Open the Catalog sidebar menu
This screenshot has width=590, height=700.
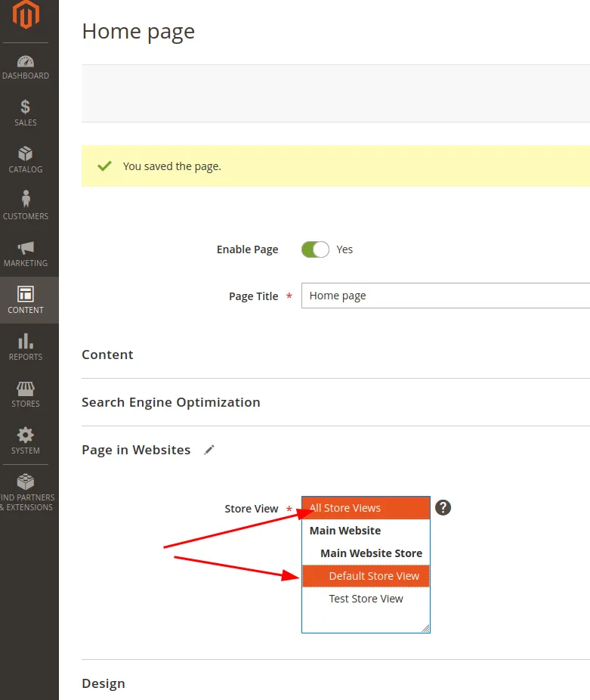pyautogui.click(x=26, y=160)
